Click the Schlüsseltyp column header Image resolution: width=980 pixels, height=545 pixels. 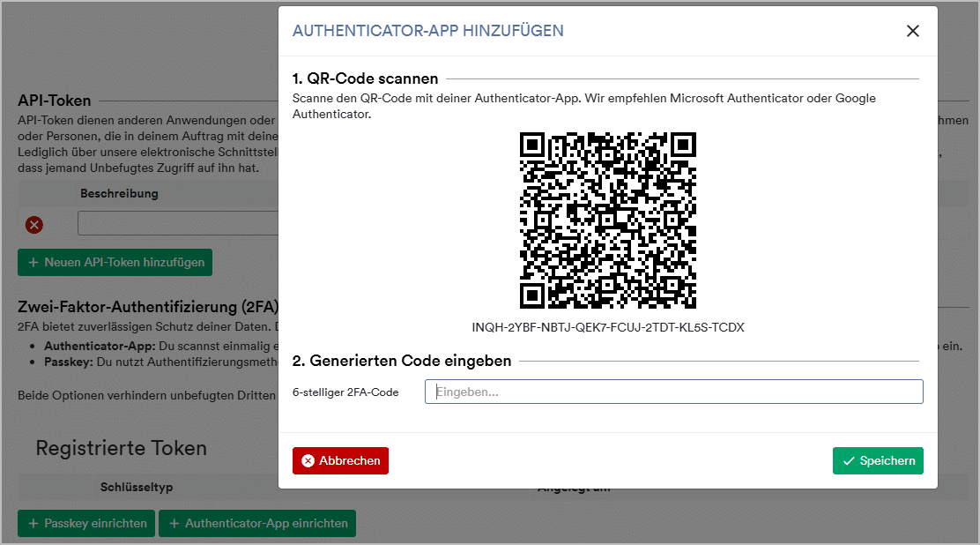137,487
